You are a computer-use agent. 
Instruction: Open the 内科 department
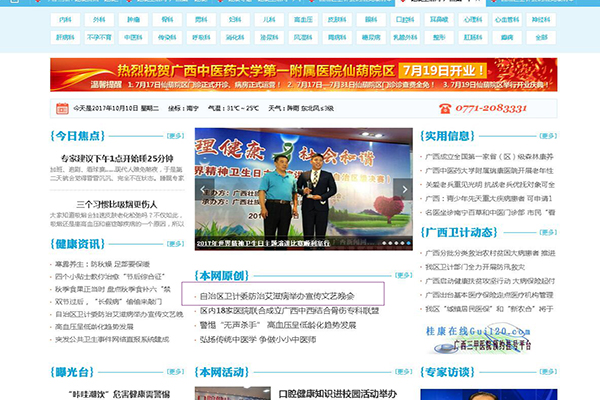65,20
